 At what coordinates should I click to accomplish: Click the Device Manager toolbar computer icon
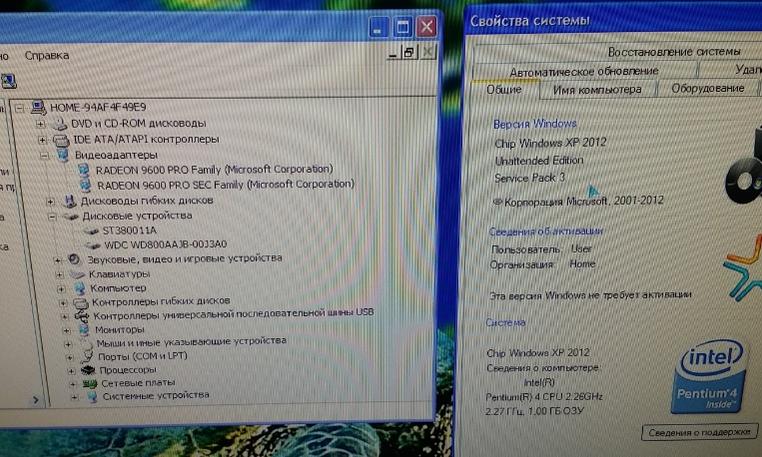click(8, 81)
